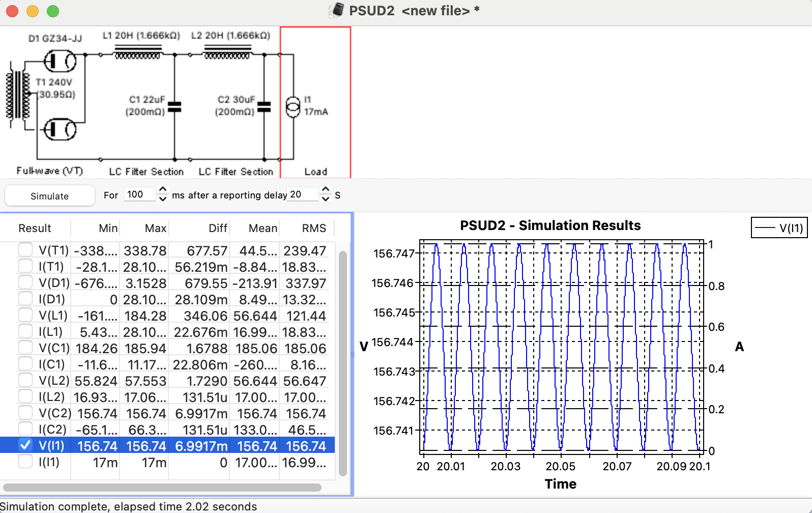The height and width of the screenshot is (513, 812).
Task: Tick the V(C2) result checkbox
Action: click(25, 413)
